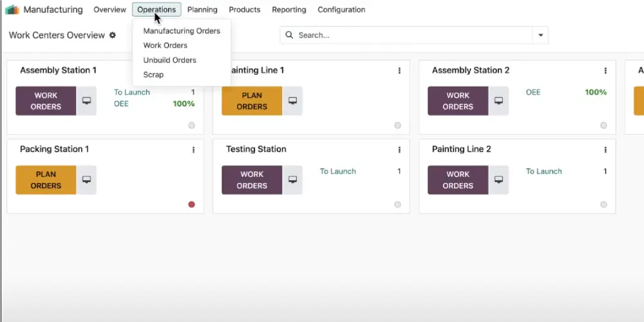This screenshot has width=644, height=322.
Task: Open the Products menu
Action: [x=245, y=10]
